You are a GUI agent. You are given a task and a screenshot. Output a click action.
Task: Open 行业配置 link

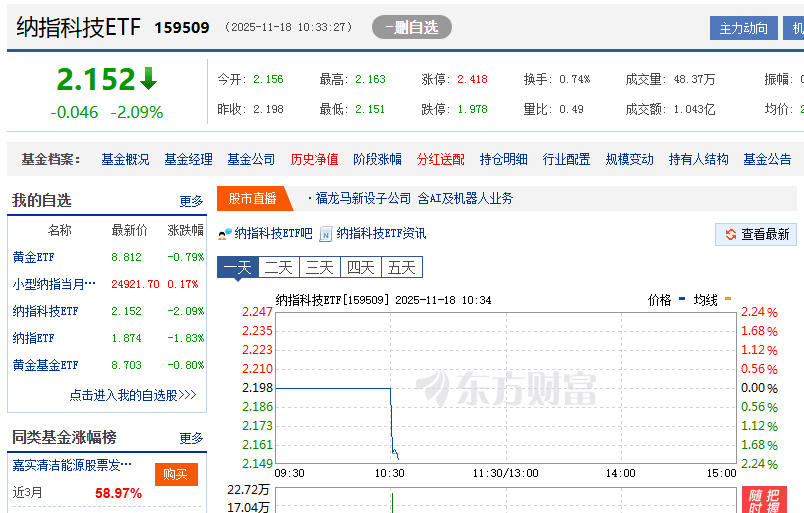pyautogui.click(x=567, y=160)
